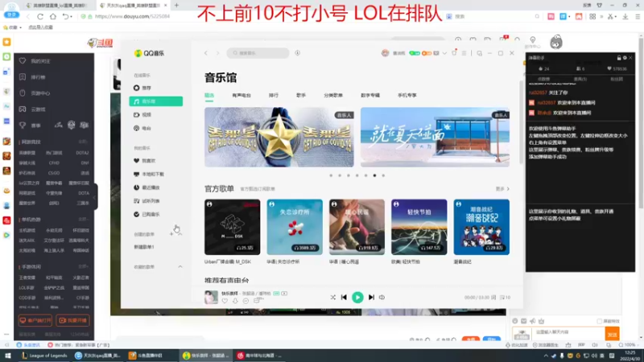The image size is (644, 362).
Task: Switch to the 有声电台 tab
Action: (x=242, y=95)
